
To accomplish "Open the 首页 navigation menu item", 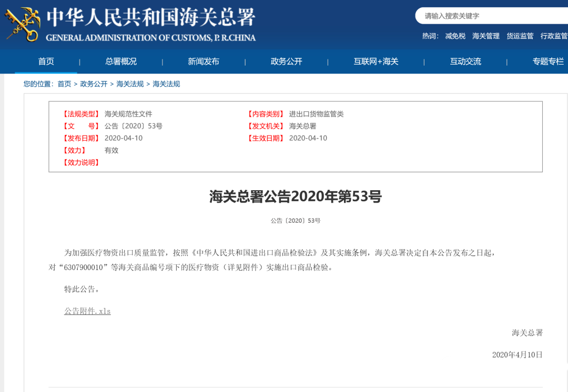I will coord(46,61).
